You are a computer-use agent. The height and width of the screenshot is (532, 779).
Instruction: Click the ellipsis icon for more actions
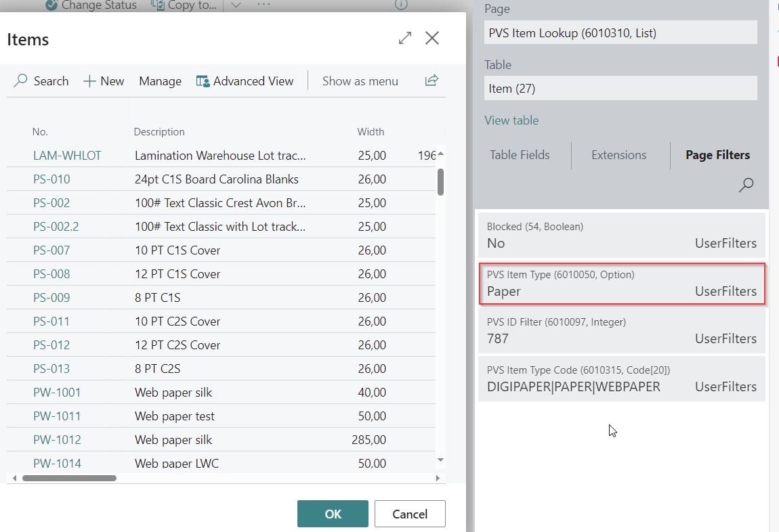click(x=263, y=5)
